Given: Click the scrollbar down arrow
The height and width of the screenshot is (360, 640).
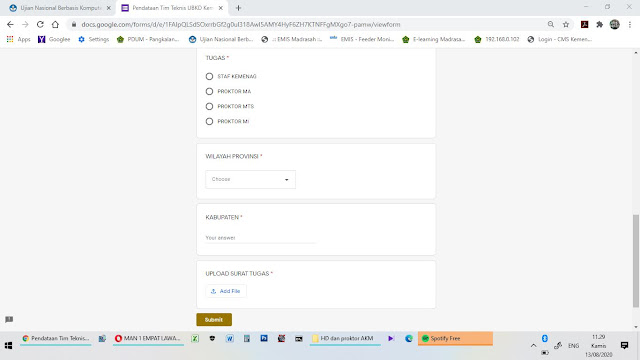Looking at the screenshot, I should pyautogui.click(x=636, y=327).
